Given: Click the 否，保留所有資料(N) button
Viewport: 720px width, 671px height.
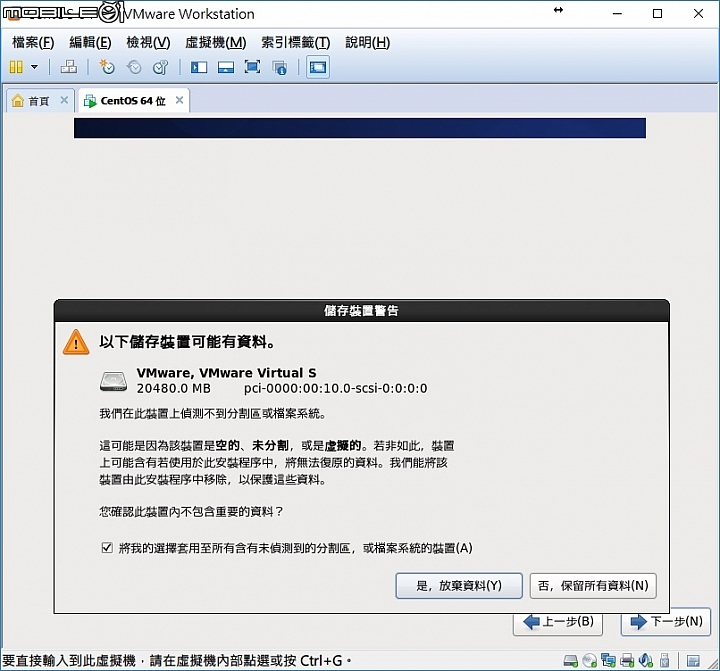Looking at the screenshot, I should [x=593, y=586].
